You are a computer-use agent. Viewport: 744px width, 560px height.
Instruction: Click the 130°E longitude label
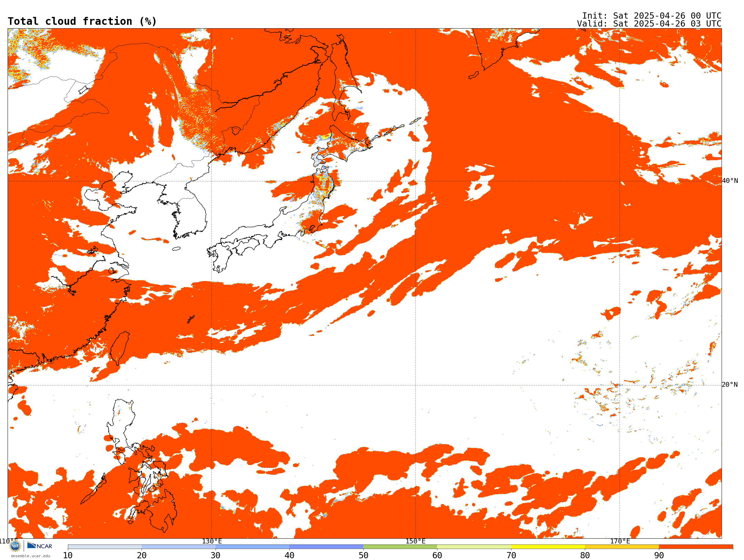coord(212,541)
